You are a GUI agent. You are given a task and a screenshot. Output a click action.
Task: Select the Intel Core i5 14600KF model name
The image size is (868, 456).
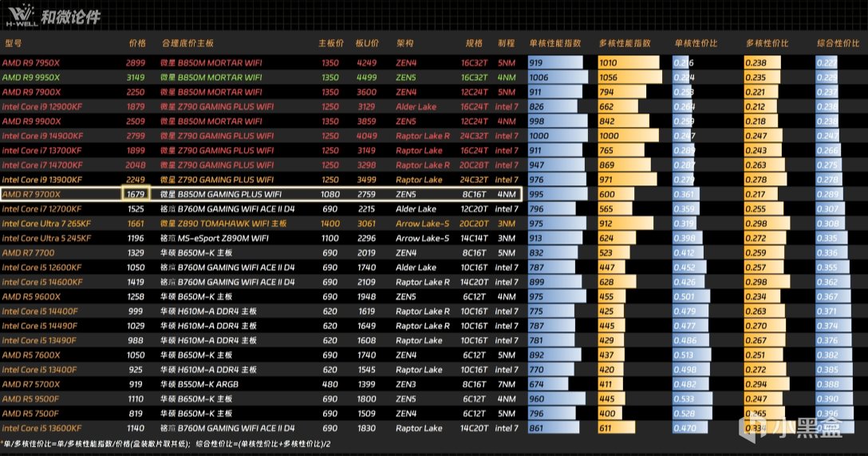[42, 282]
